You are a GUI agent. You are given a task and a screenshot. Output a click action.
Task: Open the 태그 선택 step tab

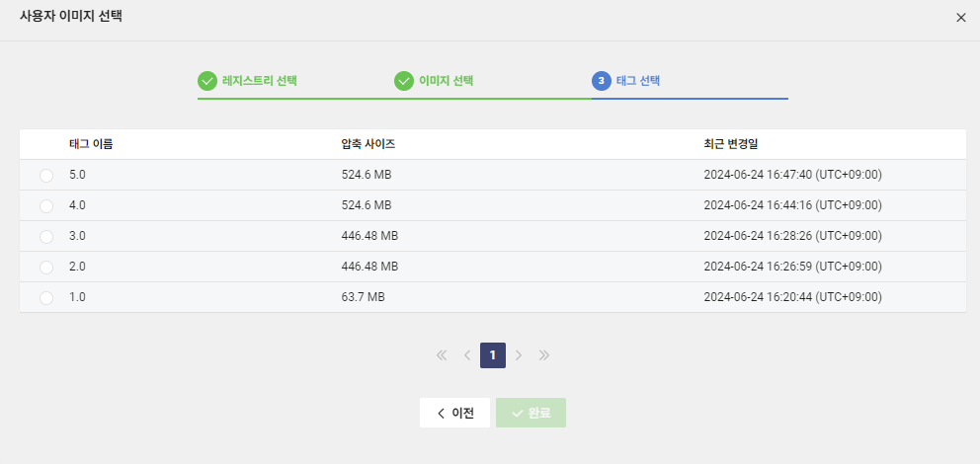point(638,81)
